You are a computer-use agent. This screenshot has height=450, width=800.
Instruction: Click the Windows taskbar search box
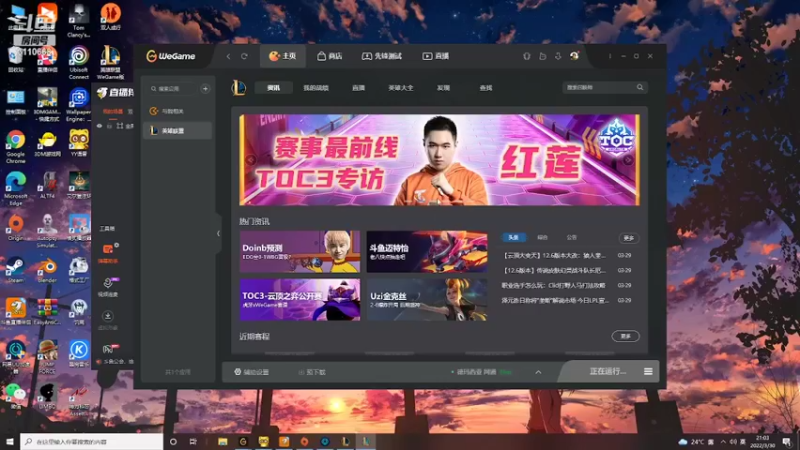click(x=92, y=441)
